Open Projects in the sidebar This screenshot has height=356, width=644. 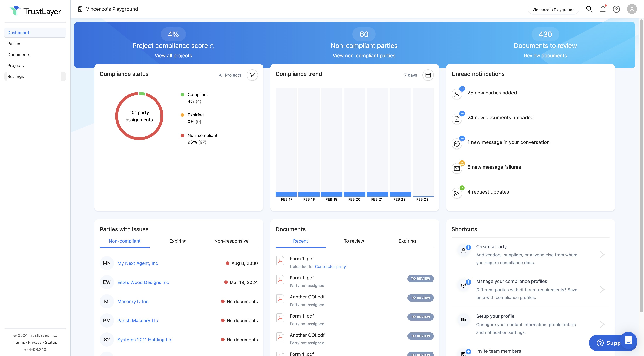tap(35, 65)
